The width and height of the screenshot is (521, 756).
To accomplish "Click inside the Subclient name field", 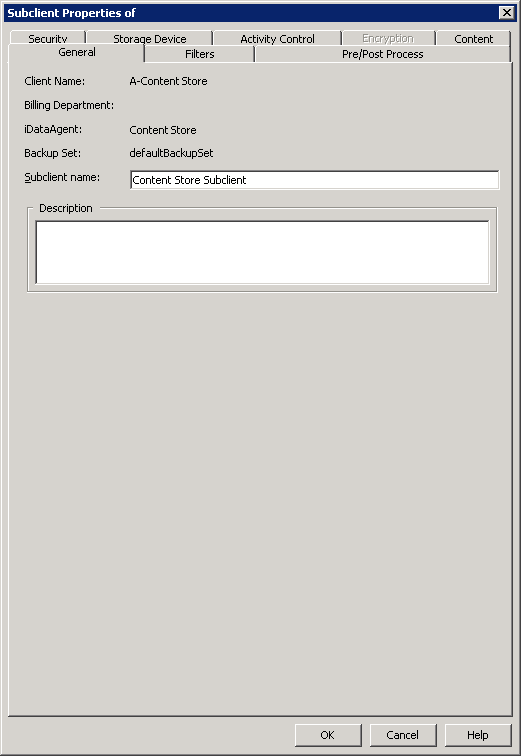I will click(x=315, y=180).
